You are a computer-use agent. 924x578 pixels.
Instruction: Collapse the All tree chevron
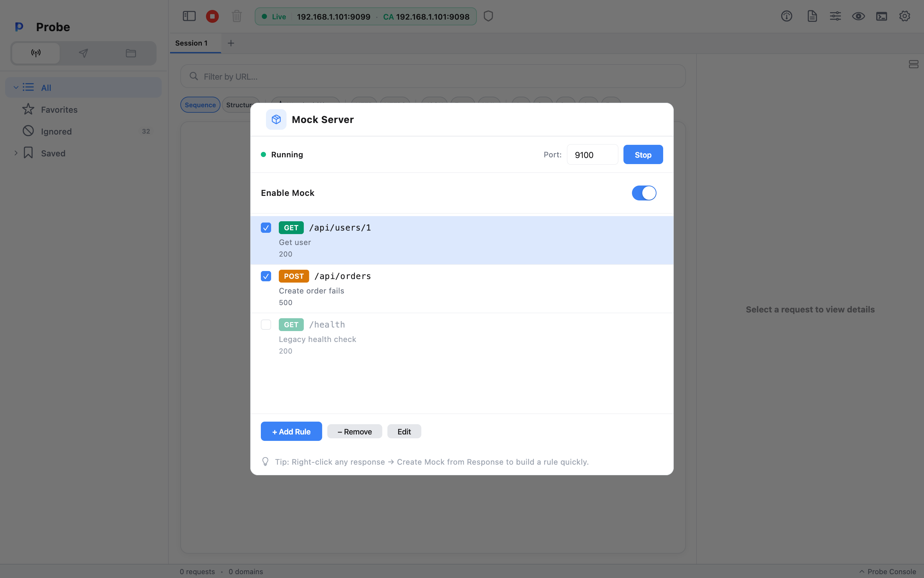[16, 87]
